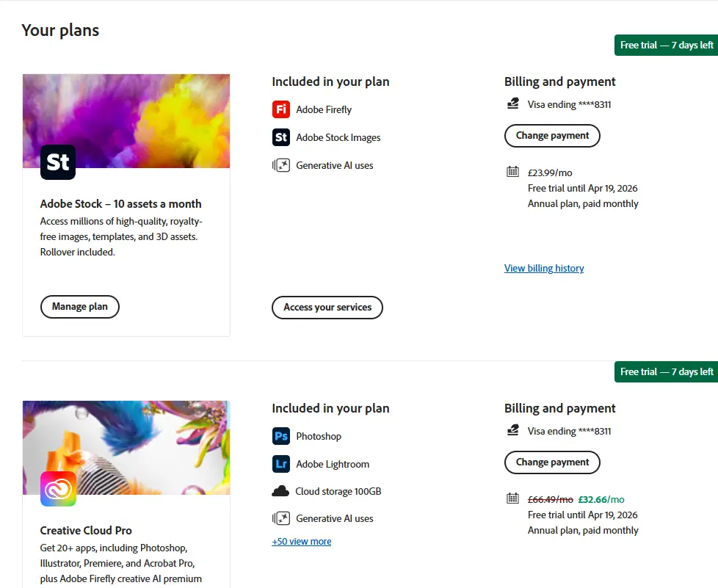Click the payment card icon next to the first Visa ending 8311
This screenshot has height=588, width=718.
click(513, 104)
